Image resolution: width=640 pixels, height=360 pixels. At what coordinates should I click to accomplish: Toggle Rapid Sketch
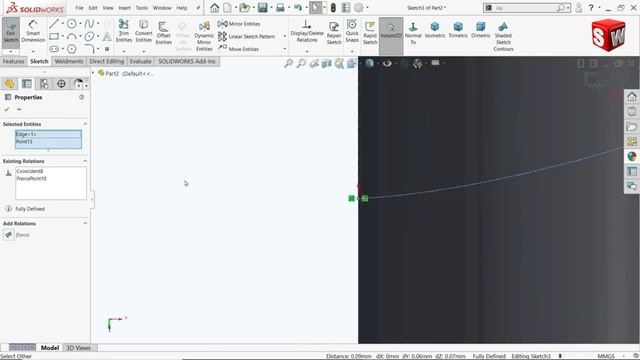pos(370,33)
